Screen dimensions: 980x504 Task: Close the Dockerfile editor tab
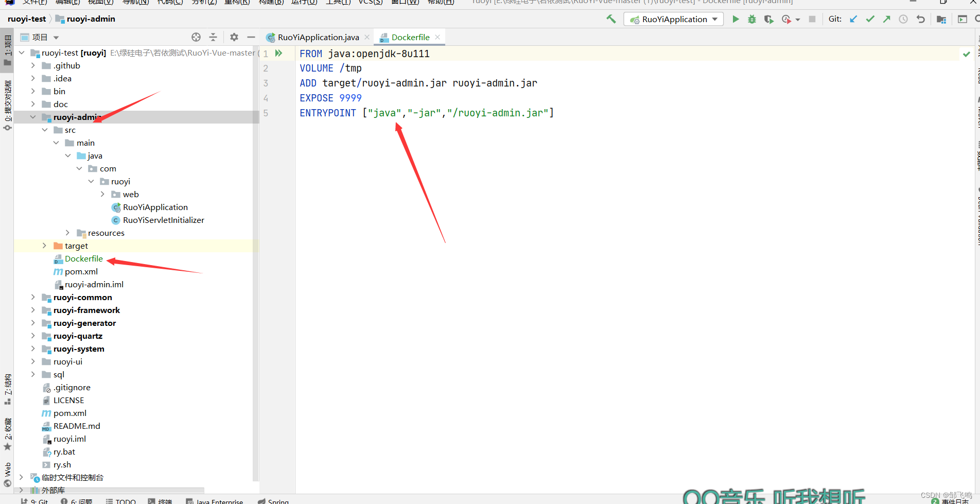[x=437, y=37]
